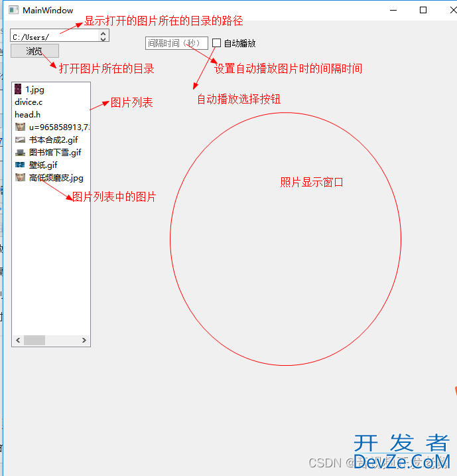Screen dimensions: 457x476
Task: Select divice.c in the file list
Action: coord(29,102)
